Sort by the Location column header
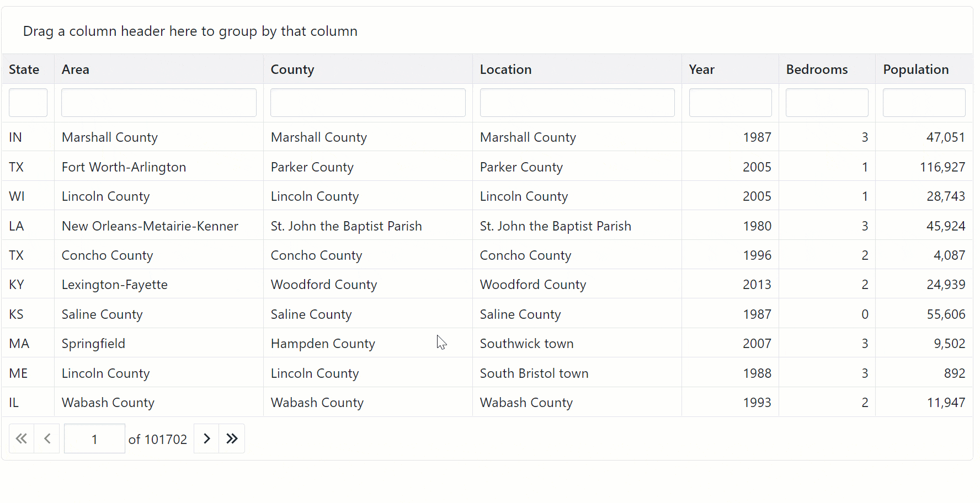Screen dimensions: 980x503 505,69
